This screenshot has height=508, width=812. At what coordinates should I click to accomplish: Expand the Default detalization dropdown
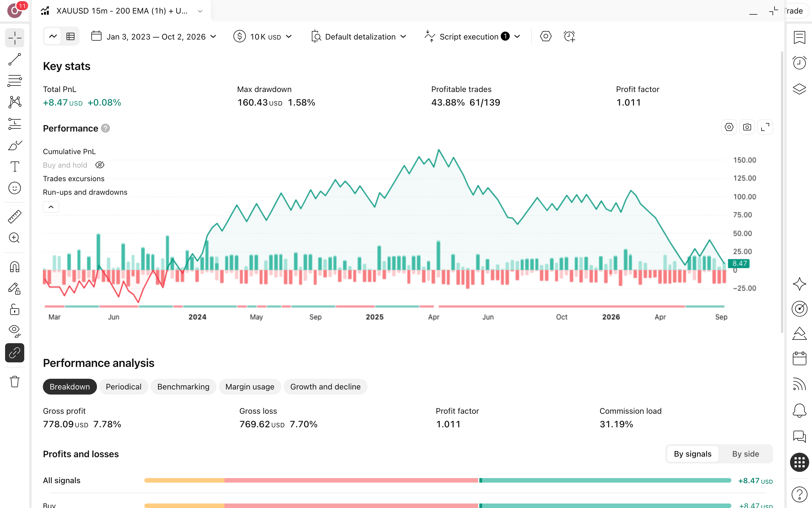point(359,36)
